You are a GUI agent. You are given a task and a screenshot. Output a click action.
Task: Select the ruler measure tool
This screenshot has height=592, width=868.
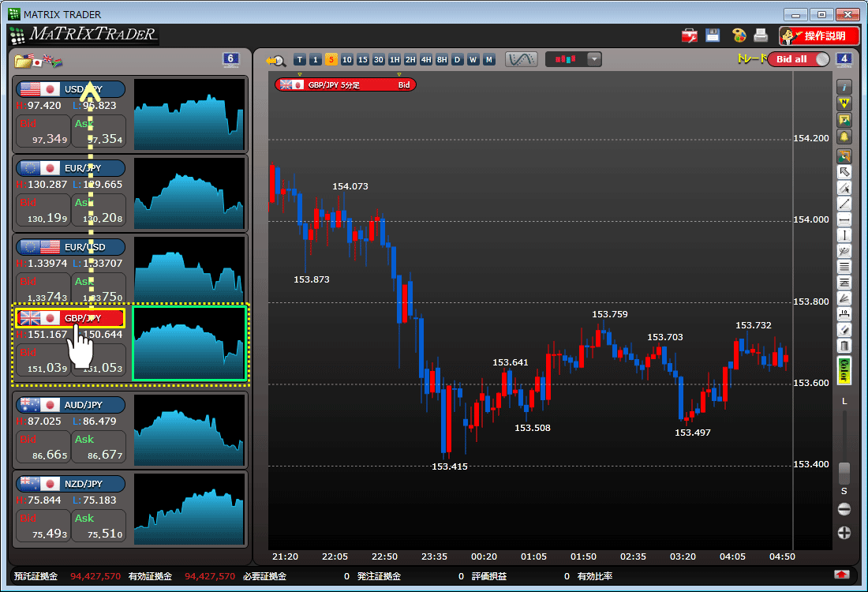844,315
